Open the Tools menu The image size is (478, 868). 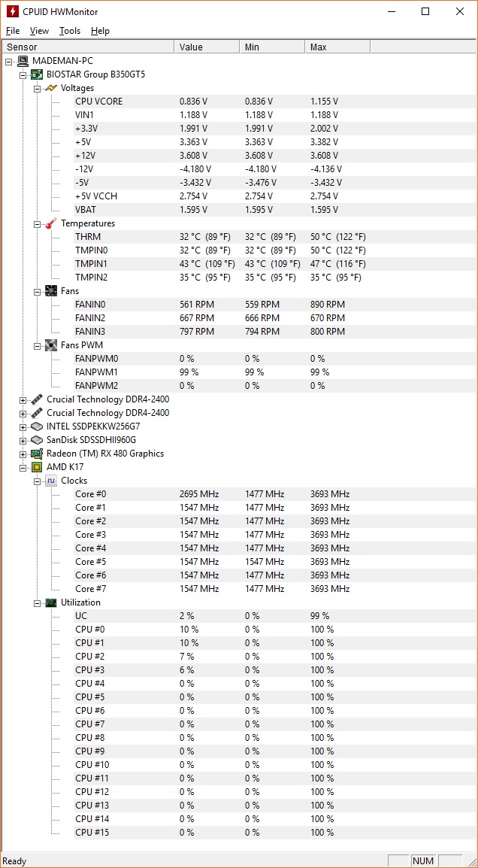click(x=70, y=31)
